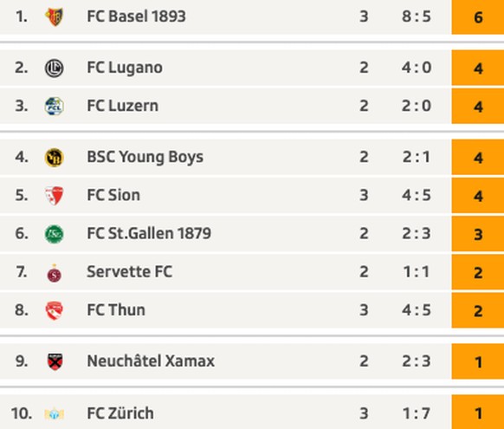Click the FC Lugano club logo

point(54,68)
